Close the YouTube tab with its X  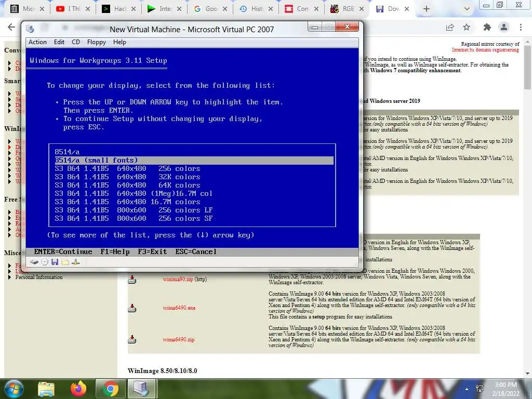coord(87,9)
